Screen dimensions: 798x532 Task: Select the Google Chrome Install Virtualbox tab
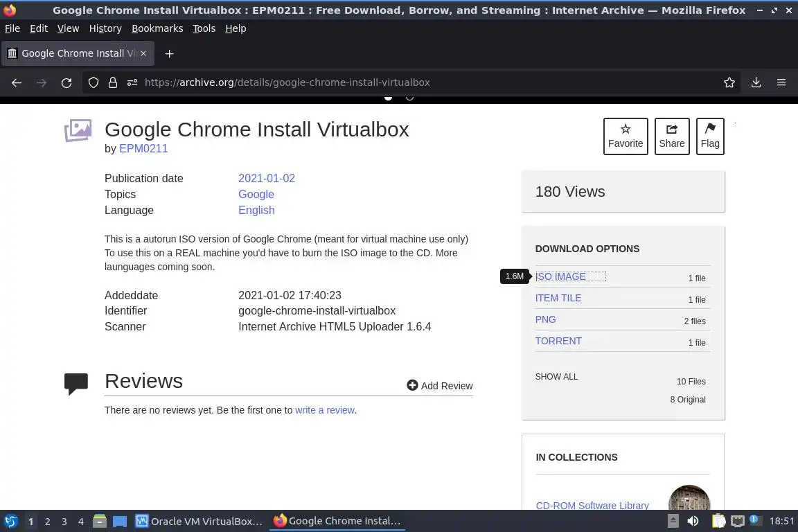coord(78,53)
